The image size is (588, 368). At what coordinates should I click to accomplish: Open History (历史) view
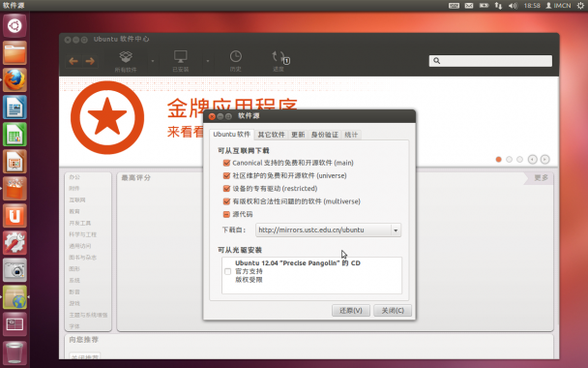click(x=236, y=61)
